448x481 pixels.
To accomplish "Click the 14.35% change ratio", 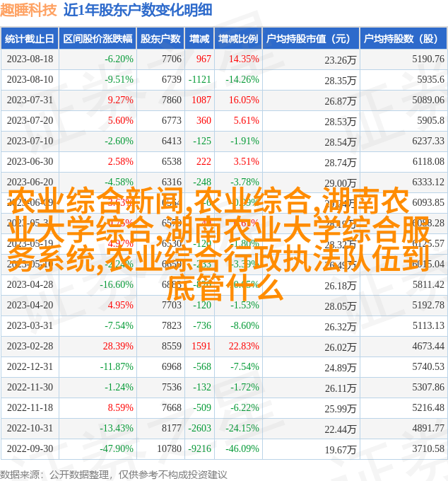I will tap(244, 59).
